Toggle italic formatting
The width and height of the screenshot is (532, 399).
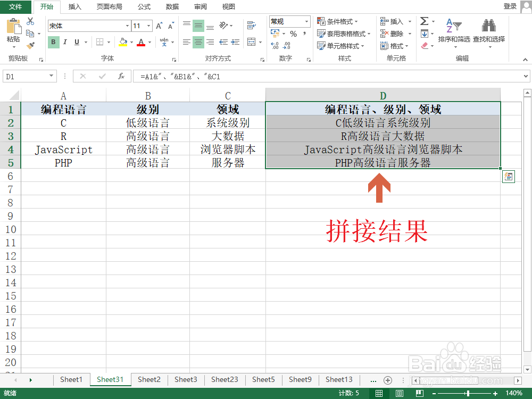coord(64,41)
